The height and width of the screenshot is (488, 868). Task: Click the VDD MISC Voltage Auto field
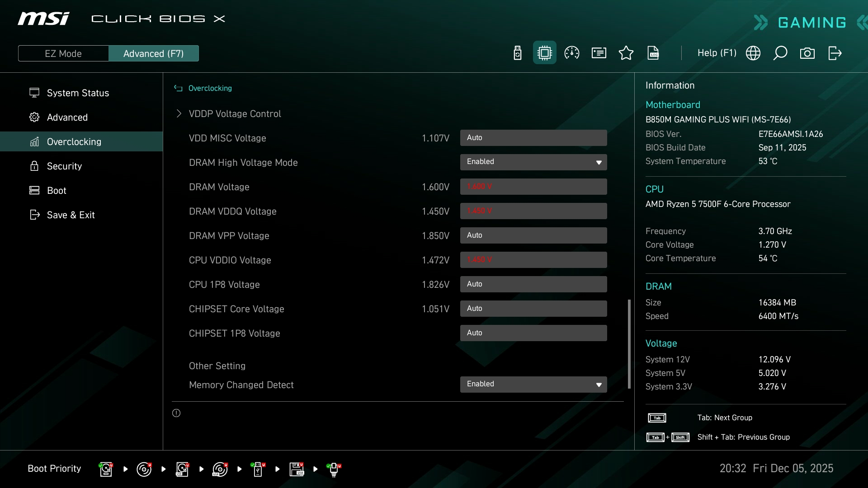533,138
